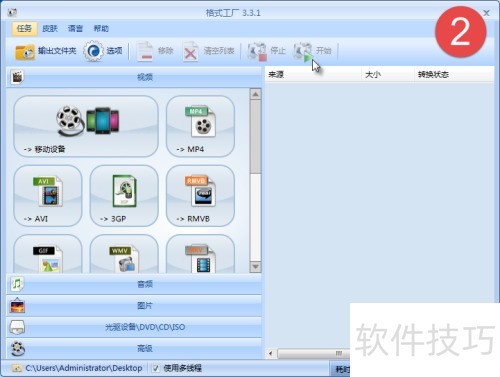Click the 停止 stop toolbar button

tap(266, 51)
